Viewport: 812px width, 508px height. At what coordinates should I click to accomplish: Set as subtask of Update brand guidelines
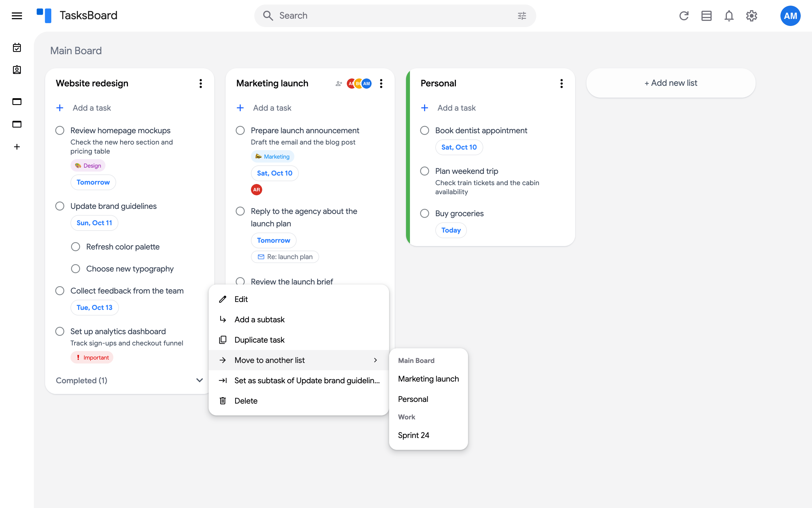coord(299,380)
